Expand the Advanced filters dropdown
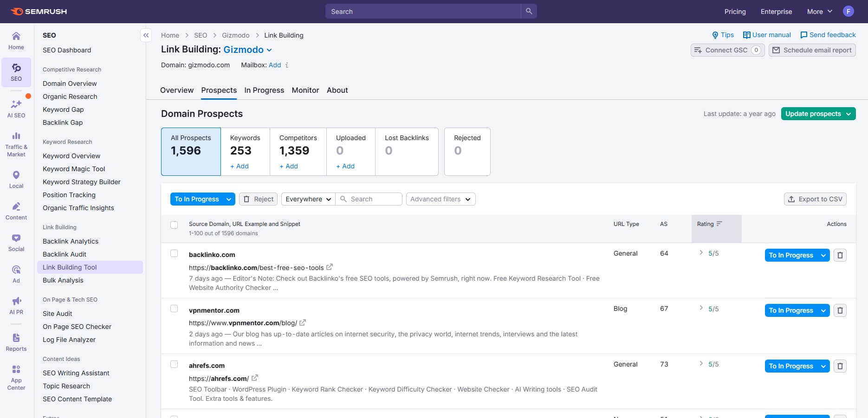 click(440, 199)
